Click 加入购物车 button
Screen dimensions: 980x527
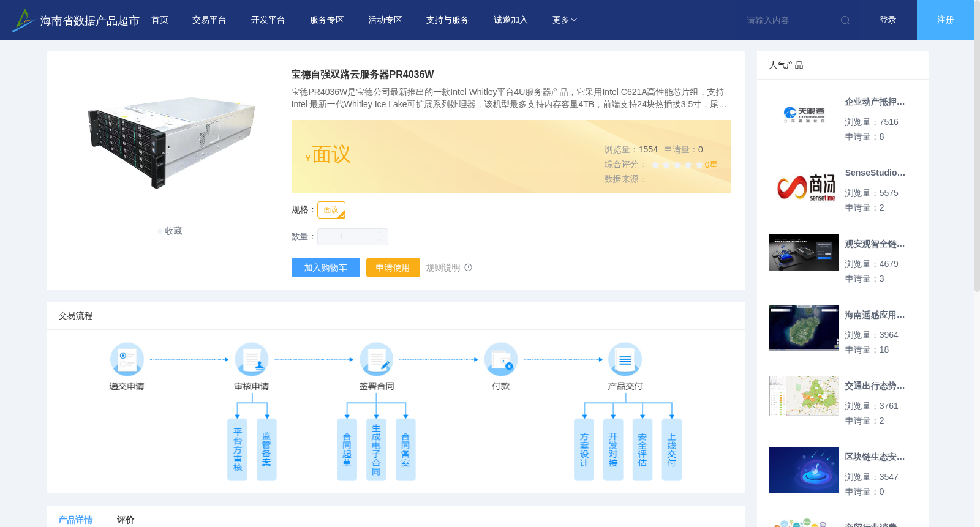(325, 267)
